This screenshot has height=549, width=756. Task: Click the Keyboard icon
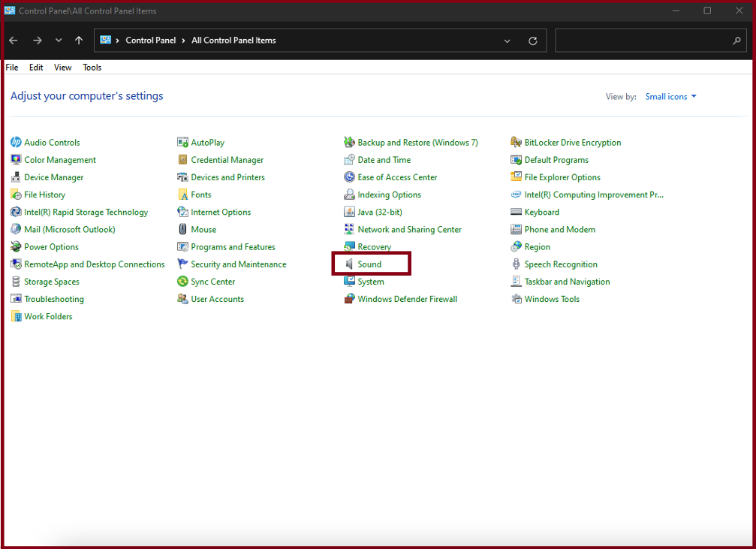pos(517,212)
